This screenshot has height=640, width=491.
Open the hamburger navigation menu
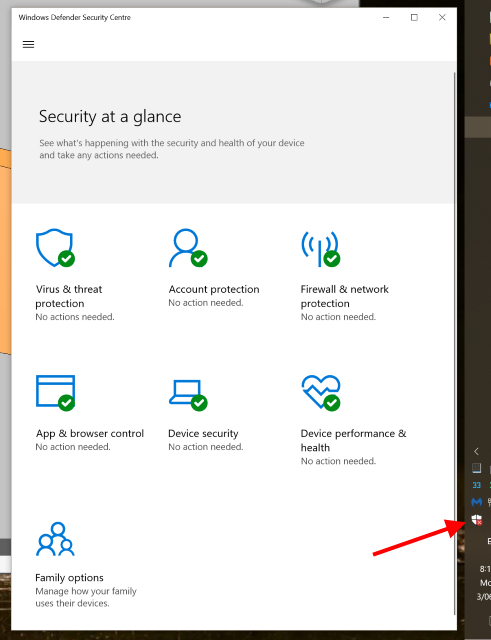click(x=28, y=44)
